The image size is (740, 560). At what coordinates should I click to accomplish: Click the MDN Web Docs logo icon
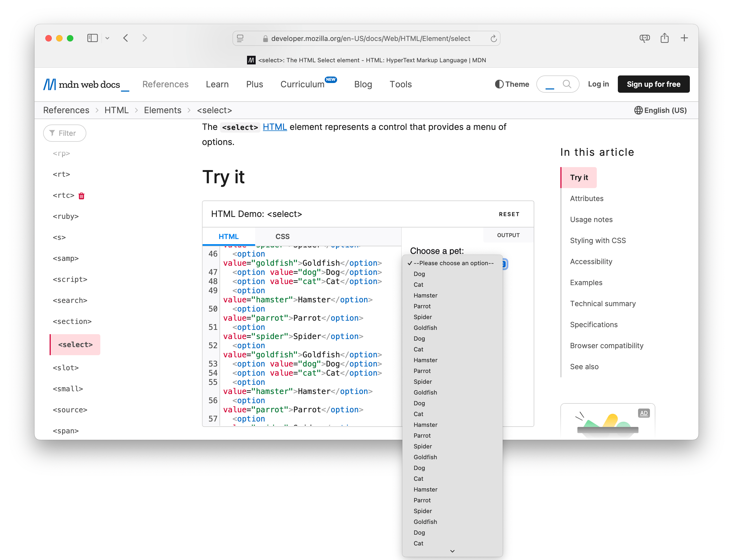(49, 84)
